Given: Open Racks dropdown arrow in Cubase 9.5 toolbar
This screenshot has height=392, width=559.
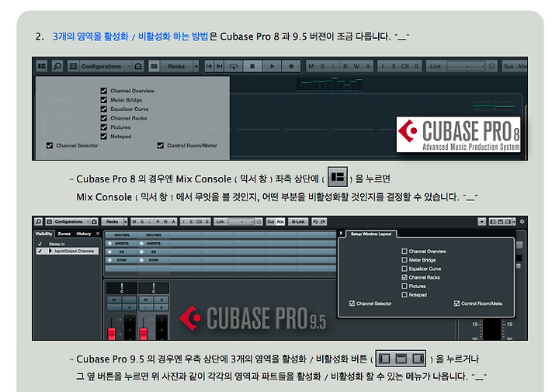Looking at the screenshot, I should (x=126, y=222).
